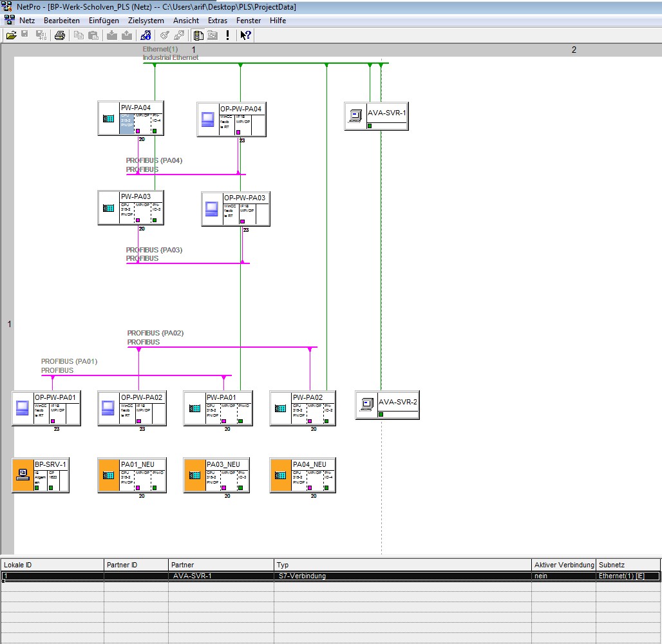Open the Hilfe menu

click(x=278, y=20)
